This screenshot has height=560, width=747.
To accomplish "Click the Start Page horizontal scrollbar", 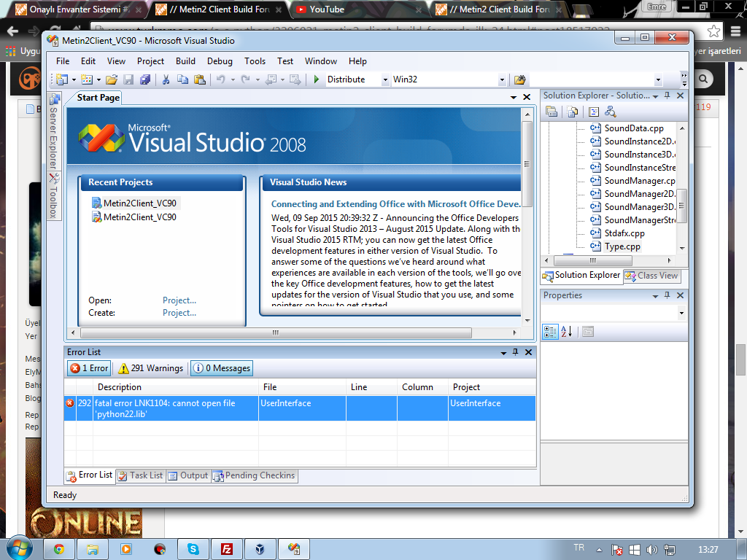I will [x=276, y=332].
